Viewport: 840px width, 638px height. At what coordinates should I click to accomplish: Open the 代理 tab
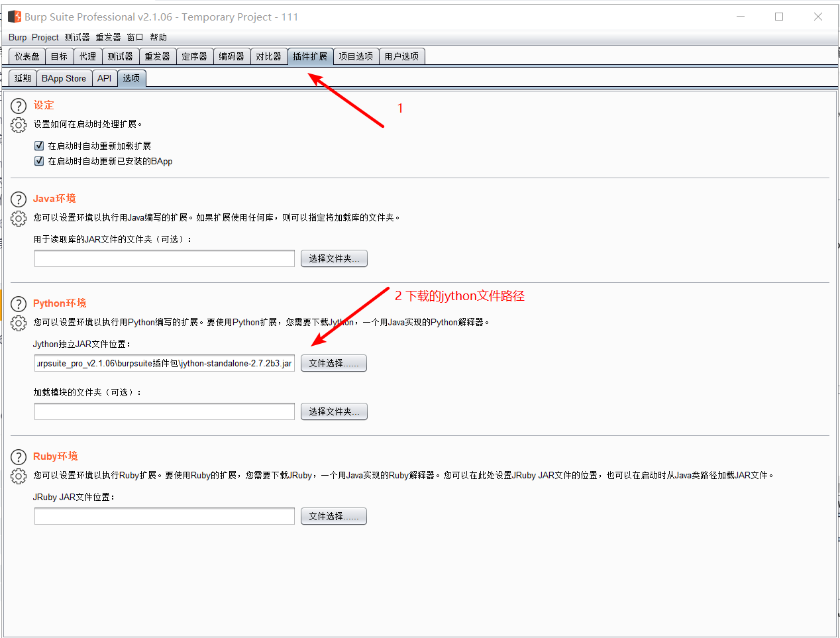tap(87, 56)
